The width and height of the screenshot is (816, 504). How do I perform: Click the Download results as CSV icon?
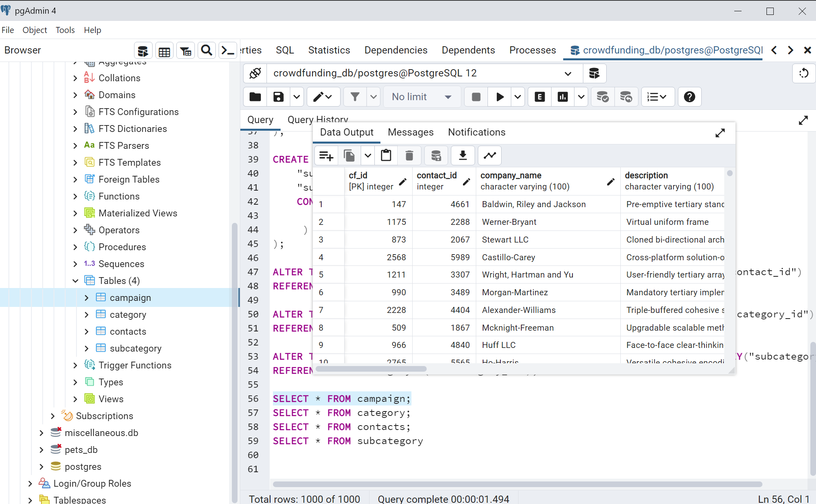463,156
